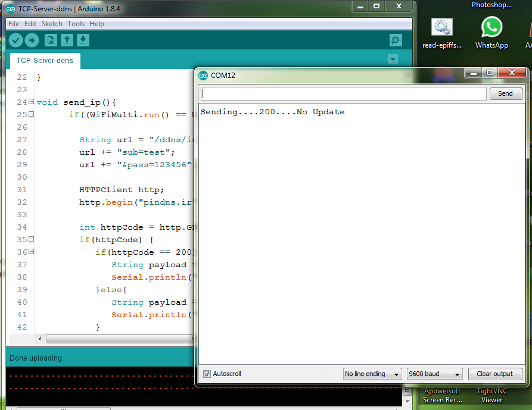
Task: Save the sketch with the Save icon
Action: [x=83, y=40]
